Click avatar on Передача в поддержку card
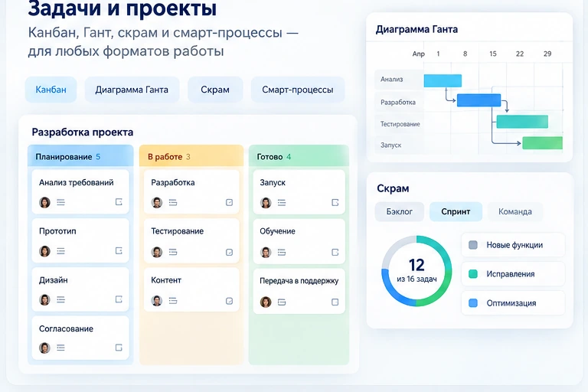The image size is (588, 392). tap(266, 302)
